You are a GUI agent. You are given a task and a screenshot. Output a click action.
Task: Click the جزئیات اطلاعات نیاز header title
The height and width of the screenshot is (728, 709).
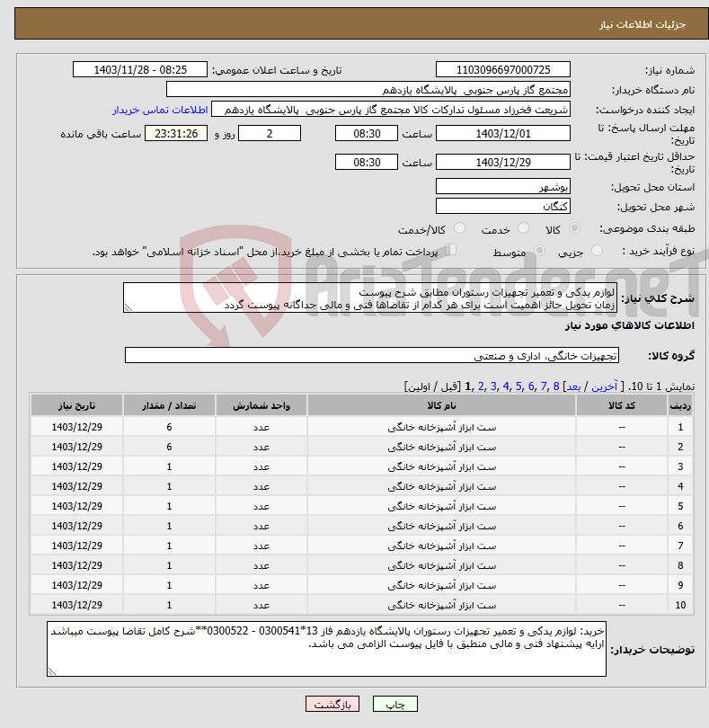tap(643, 24)
